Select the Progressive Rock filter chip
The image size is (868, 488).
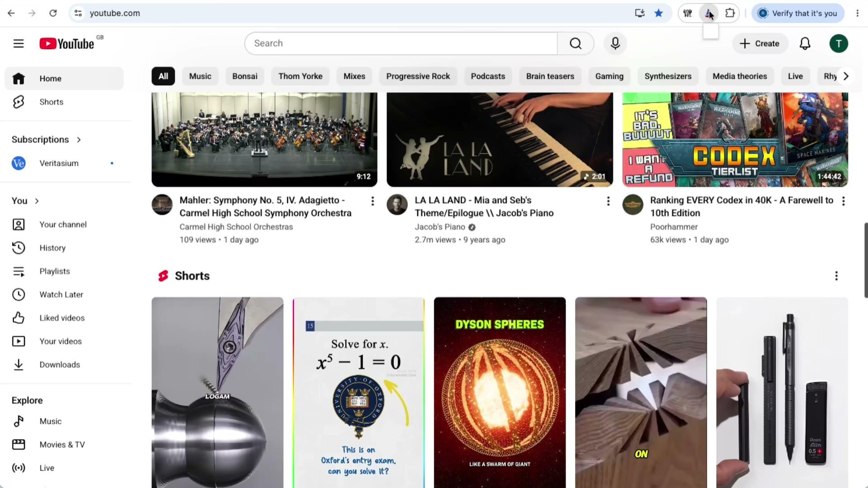coord(418,76)
